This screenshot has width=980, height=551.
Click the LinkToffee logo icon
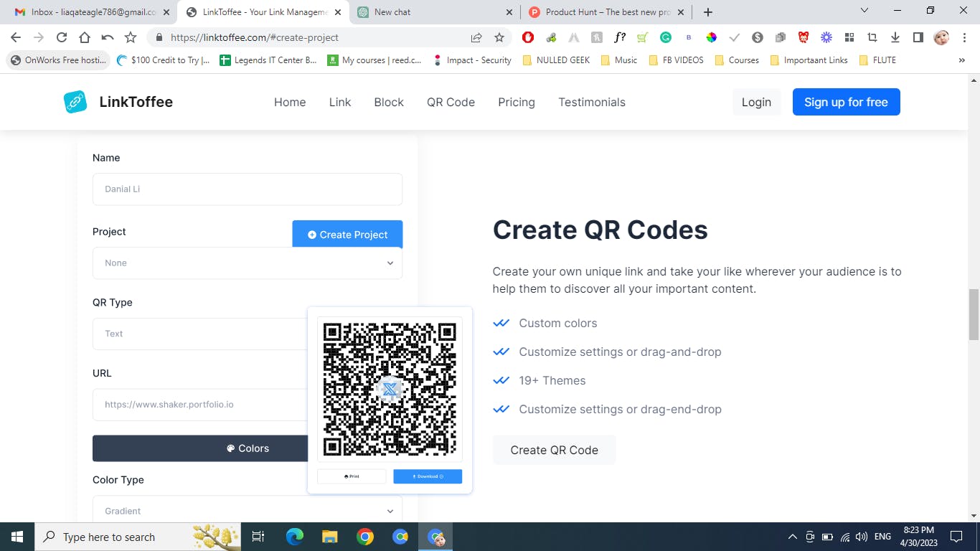[x=75, y=102]
